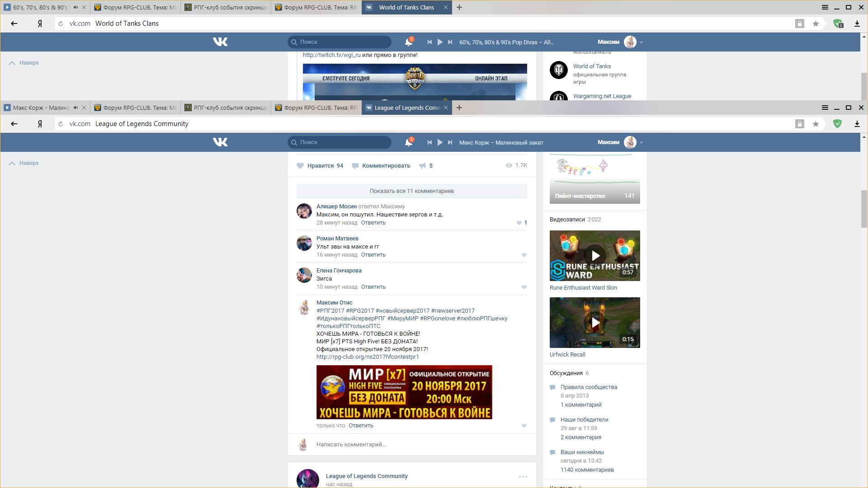Open post options three-dot menu
The height and width of the screenshot is (488, 868).
tap(523, 477)
